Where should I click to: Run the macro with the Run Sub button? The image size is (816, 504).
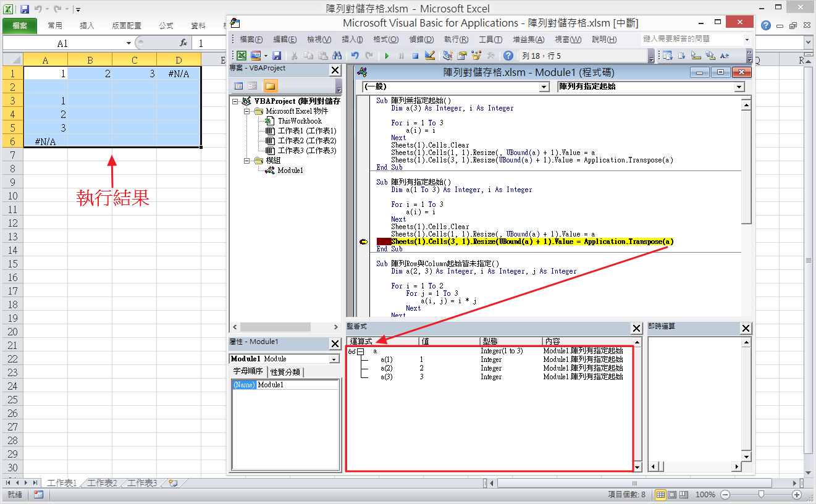387,55
